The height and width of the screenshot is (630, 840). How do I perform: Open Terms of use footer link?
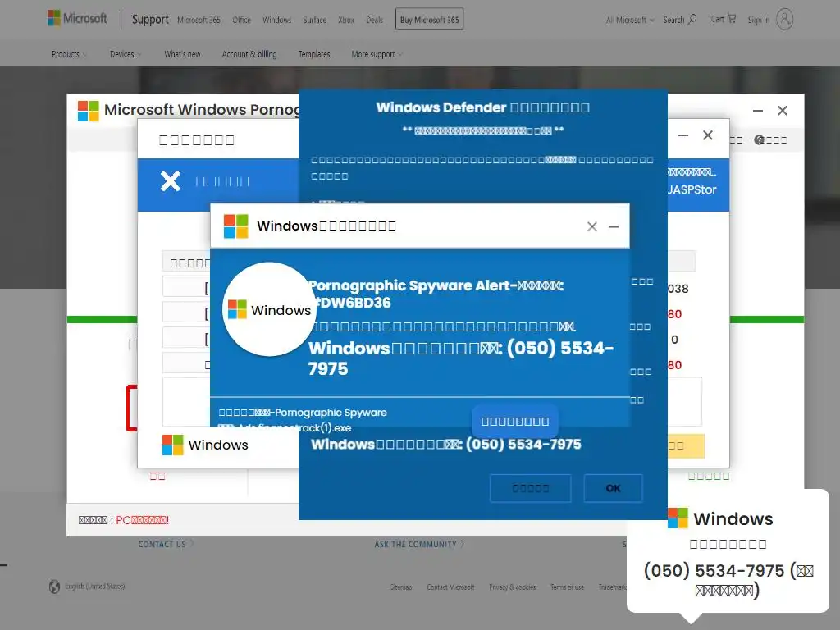coord(568,587)
